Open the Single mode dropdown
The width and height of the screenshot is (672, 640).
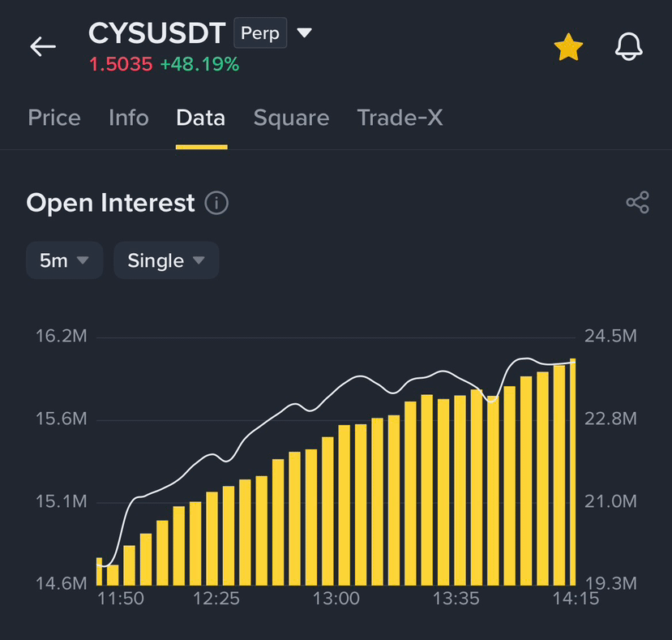click(166, 260)
